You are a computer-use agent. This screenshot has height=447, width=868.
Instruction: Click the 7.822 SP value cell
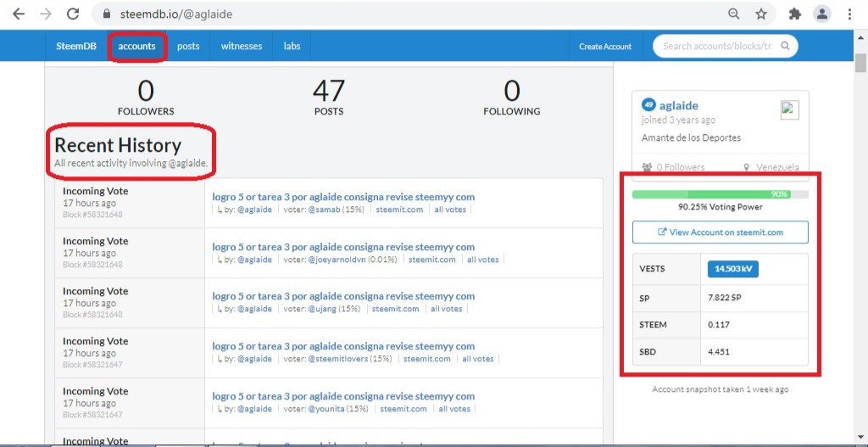754,298
